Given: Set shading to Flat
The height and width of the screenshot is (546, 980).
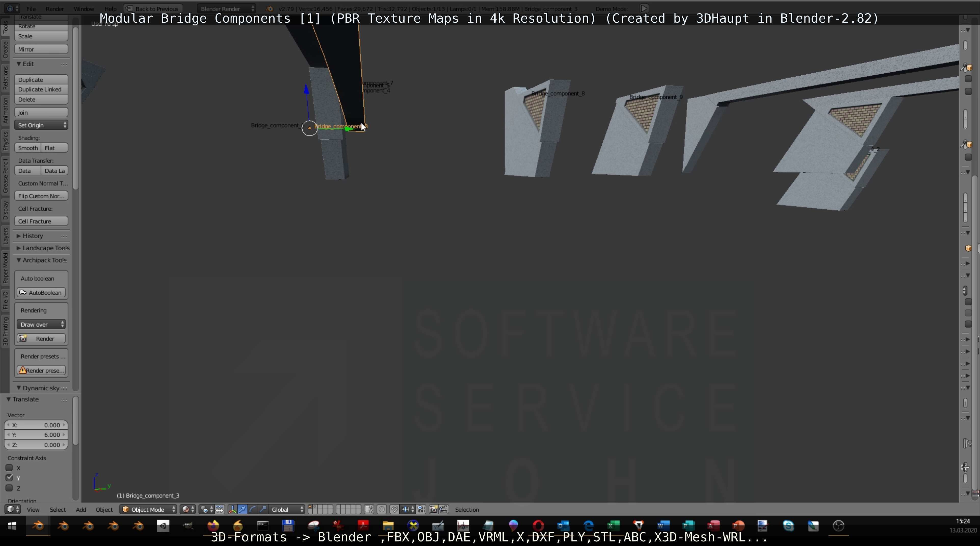Looking at the screenshot, I should point(55,148).
